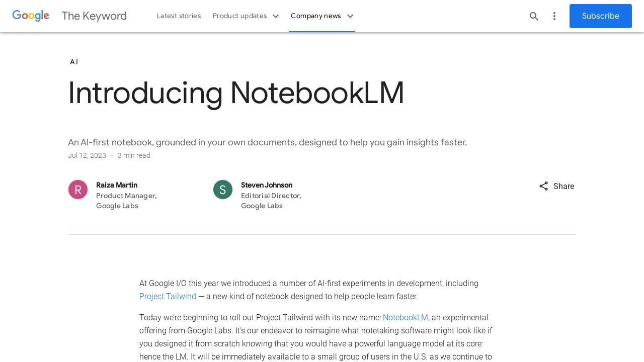Select the Company news menu label
This screenshot has height=362, width=644.
[x=315, y=16]
